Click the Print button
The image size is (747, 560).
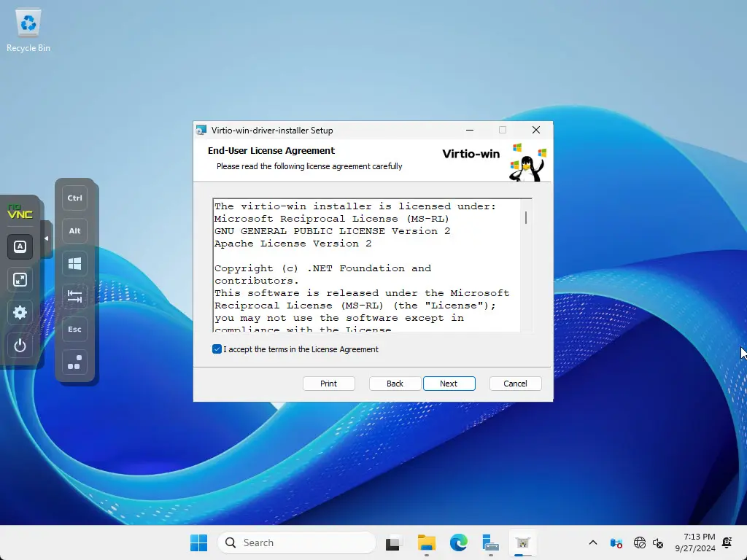click(328, 384)
